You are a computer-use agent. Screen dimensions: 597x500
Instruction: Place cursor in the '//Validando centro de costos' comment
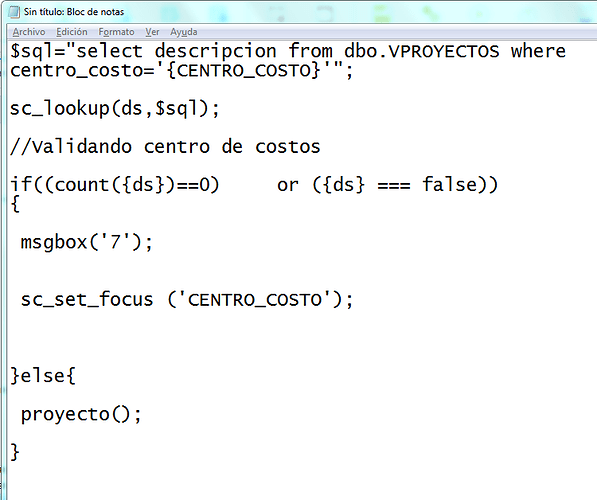[165, 147]
